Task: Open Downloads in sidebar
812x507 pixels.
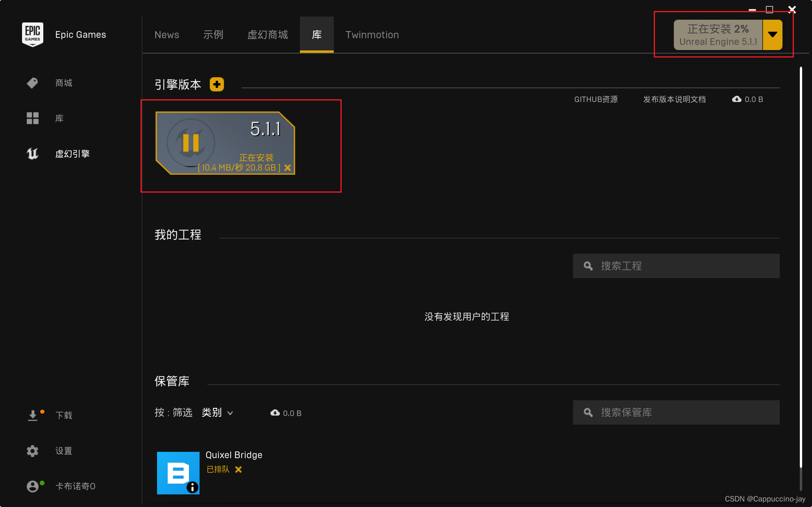Action: (33, 416)
